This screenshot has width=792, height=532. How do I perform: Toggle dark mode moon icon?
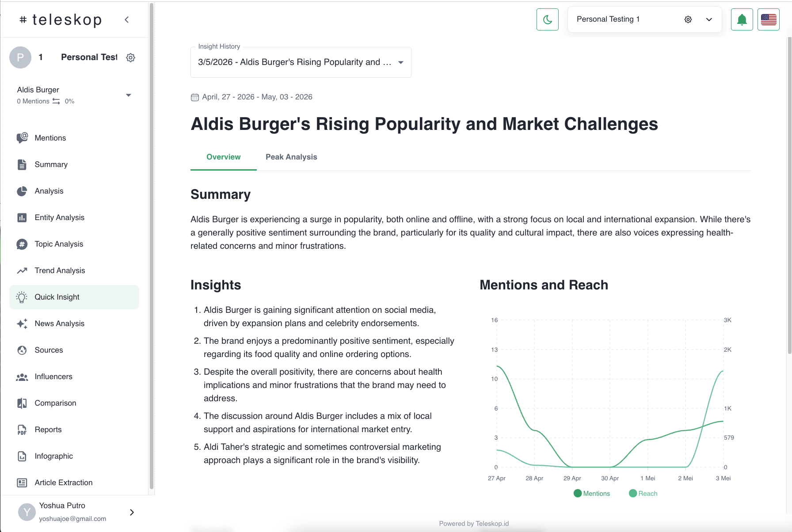tap(547, 19)
